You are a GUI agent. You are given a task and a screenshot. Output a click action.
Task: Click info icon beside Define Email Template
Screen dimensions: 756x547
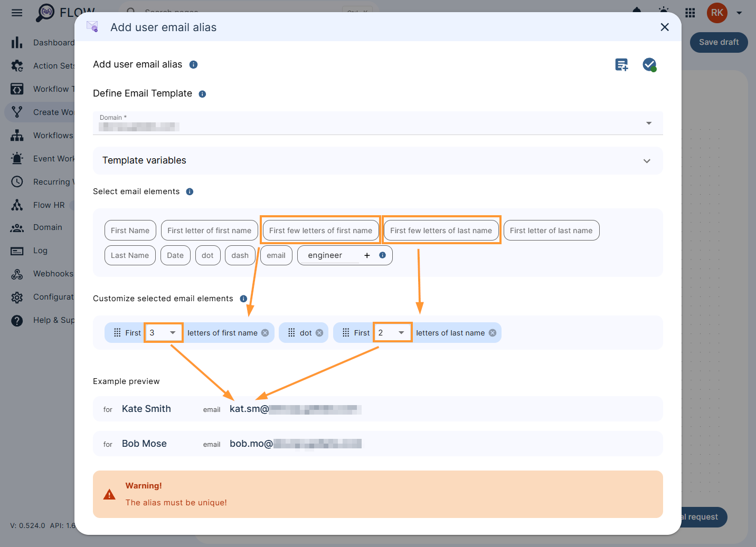tap(202, 94)
